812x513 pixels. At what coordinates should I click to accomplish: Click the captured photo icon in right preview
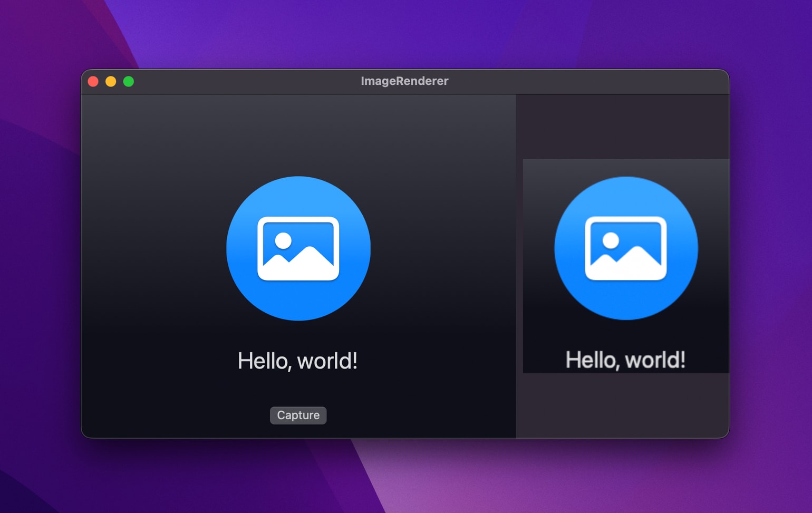tap(626, 248)
